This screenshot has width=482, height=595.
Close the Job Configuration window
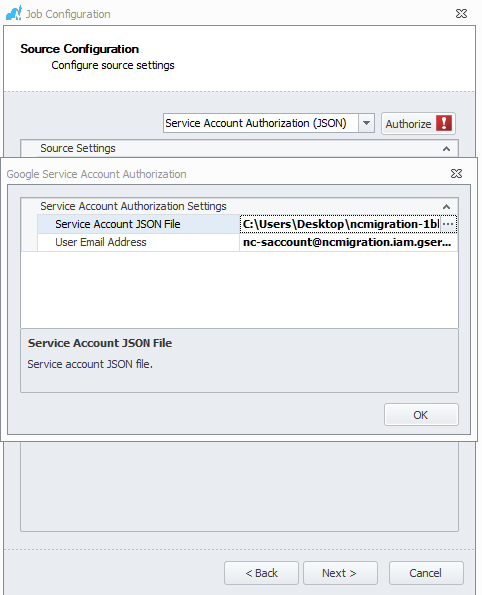click(461, 14)
